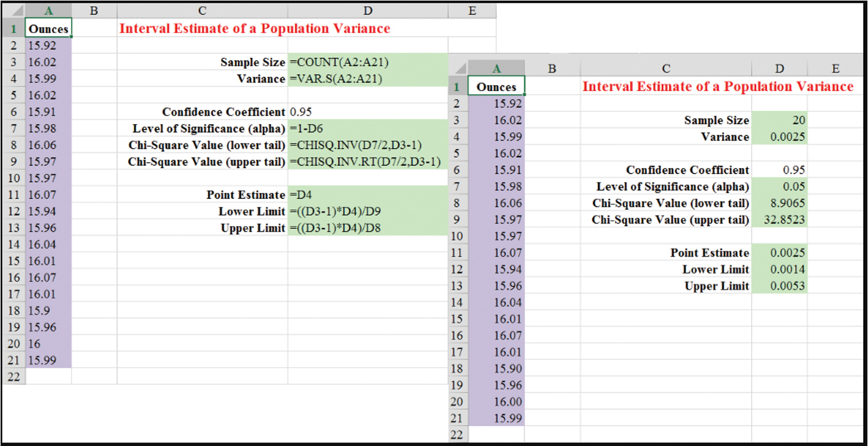Click the 8.9065 lower tail value
The height and width of the screenshot is (446, 868).
click(x=779, y=203)
